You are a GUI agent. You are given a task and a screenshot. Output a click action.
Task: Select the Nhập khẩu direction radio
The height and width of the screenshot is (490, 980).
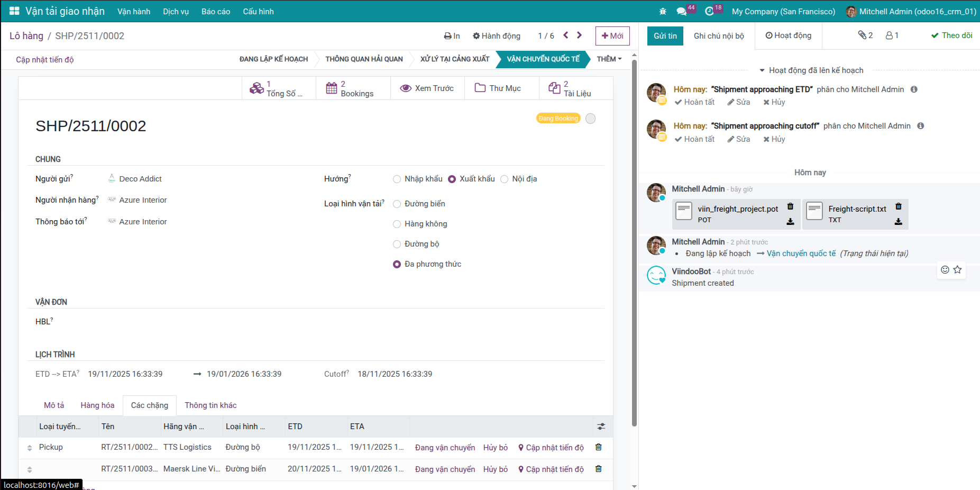point(397,179)
